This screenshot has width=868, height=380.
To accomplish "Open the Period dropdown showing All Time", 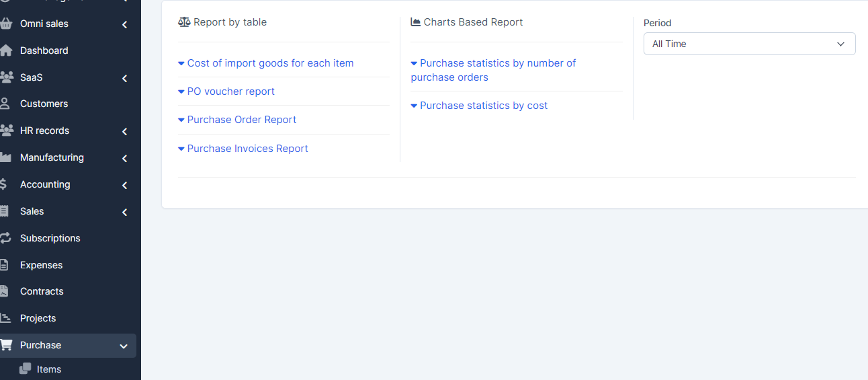I will [x=749, y=44].
